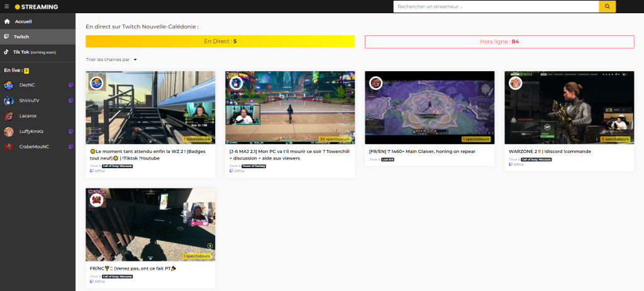This screenshot has width=644, height=291.
Task: Click title '[J-6 MAJ 2.1] Mon PC va t'il mourir'
Action: [x=288, y=155]
